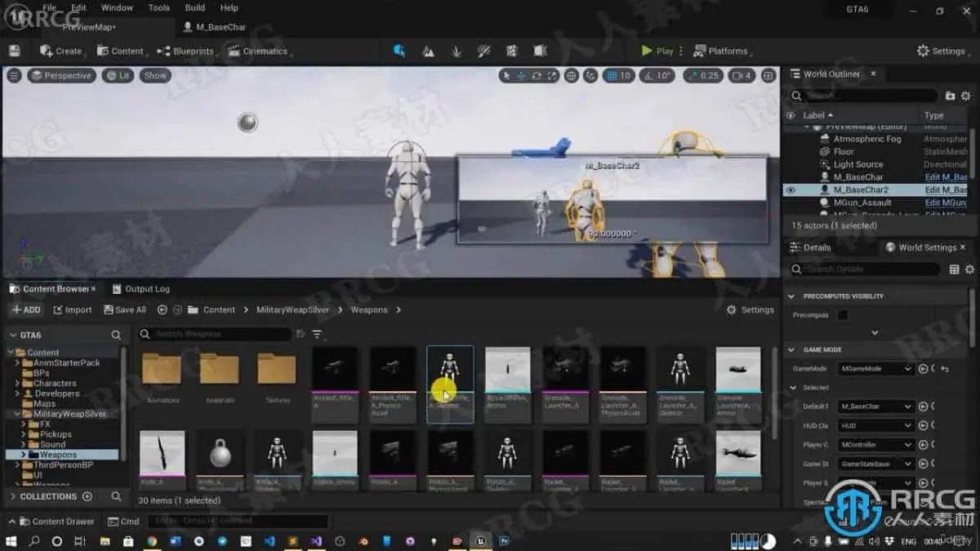Switch to Foliage mode icon
This screenshot has width=980, height=551.
click(x=456, y=51)
